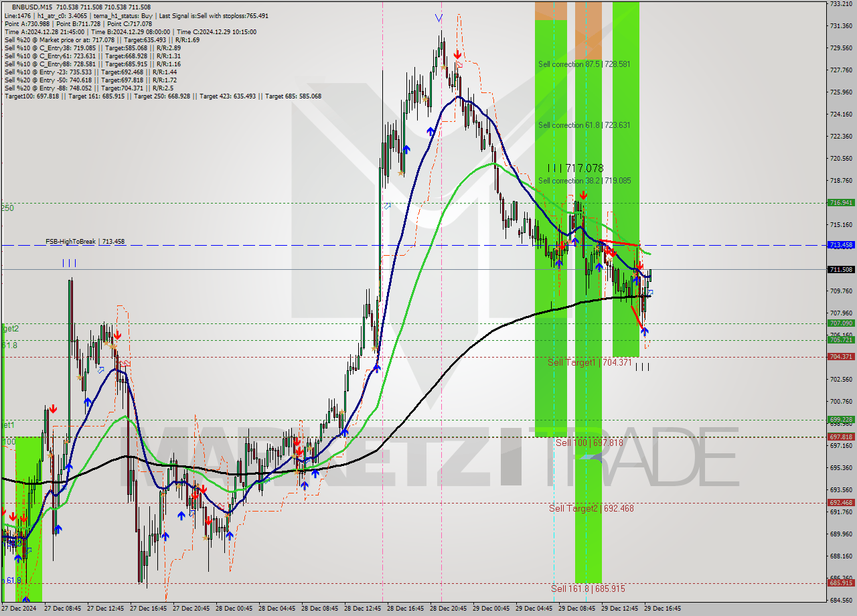
Task: Click the Sell 100 | 697.818 label
Action: point(589,443)
